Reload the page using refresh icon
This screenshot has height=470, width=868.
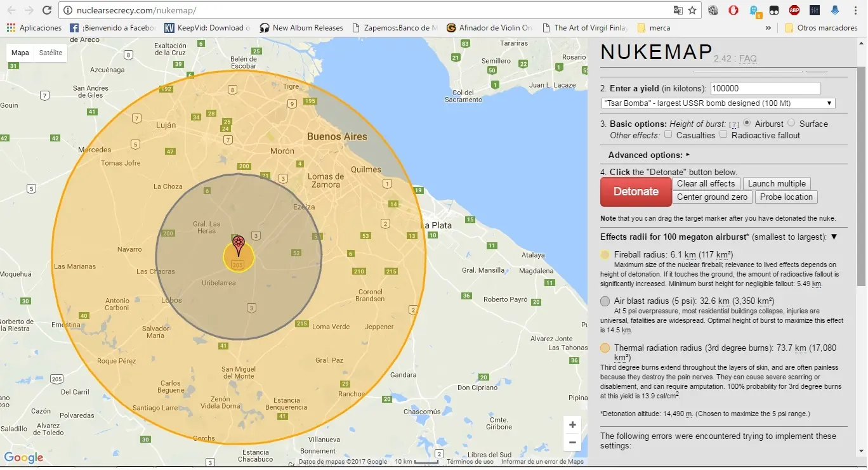point(47,10)
